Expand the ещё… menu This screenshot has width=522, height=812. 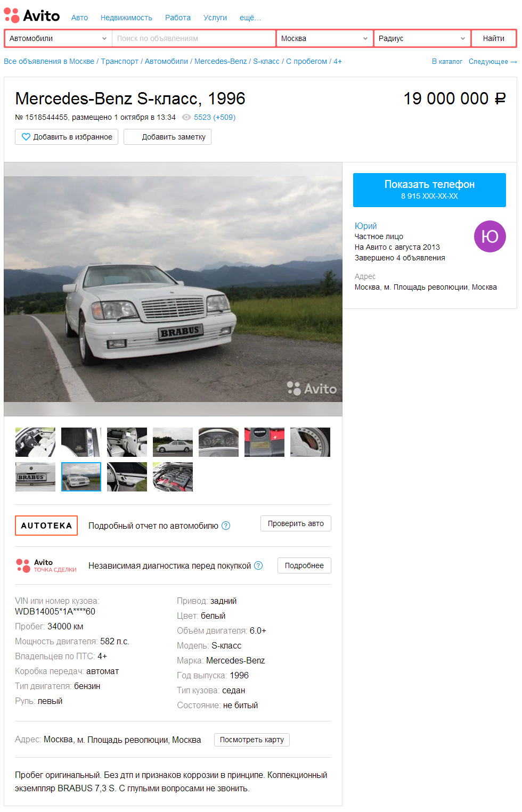pyautogui.click(x=250, y=18)
